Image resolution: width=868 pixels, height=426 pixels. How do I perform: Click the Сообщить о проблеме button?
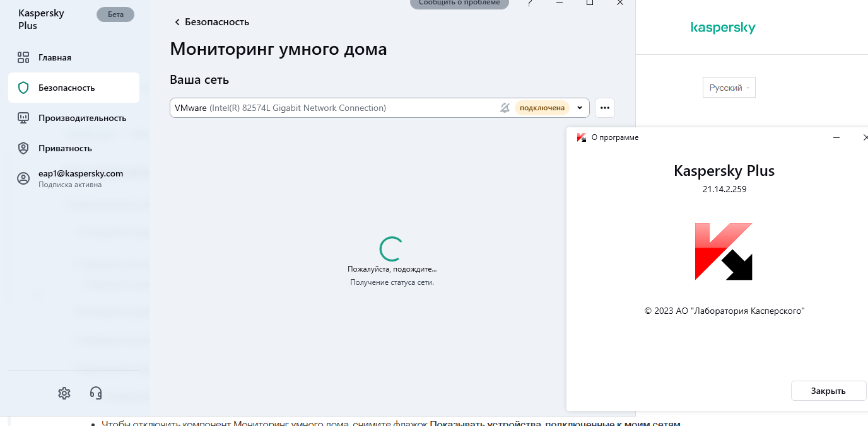tap(459, 3)
